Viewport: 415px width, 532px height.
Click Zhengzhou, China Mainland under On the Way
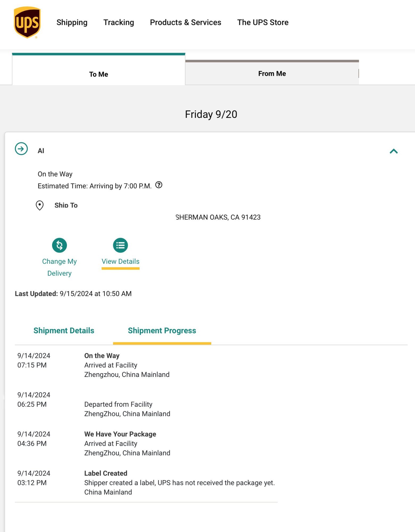(x=127, y=375)
